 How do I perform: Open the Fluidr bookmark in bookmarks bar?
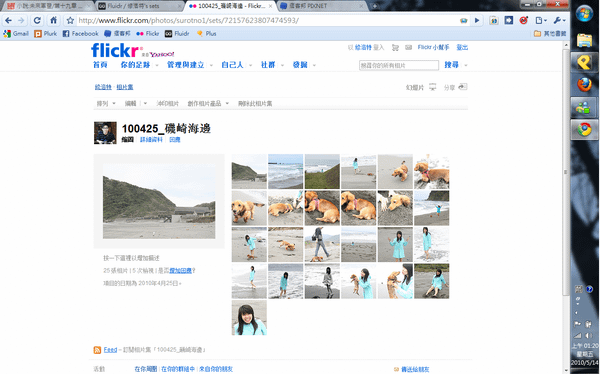point(177,34)
